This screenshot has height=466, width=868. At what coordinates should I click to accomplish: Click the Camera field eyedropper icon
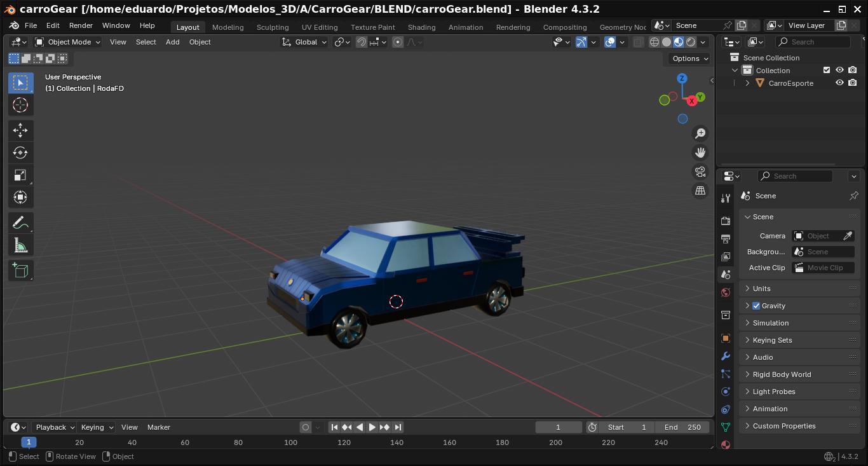(x=848, y=236)
